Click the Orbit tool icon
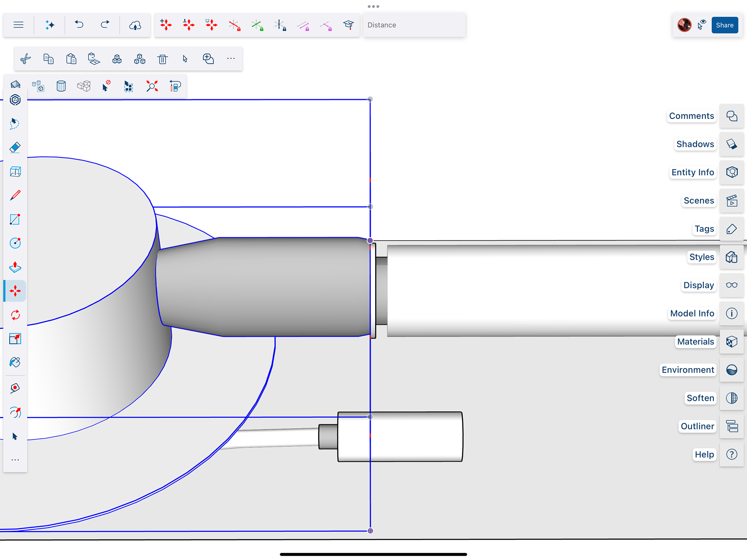Screen dimensions: 747x560 15,412
